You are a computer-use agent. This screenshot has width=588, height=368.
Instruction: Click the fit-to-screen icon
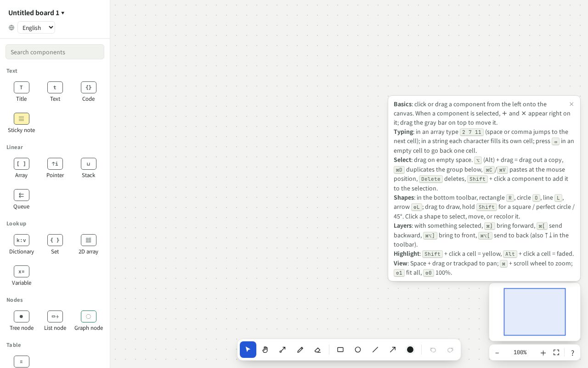click(556, 353)
